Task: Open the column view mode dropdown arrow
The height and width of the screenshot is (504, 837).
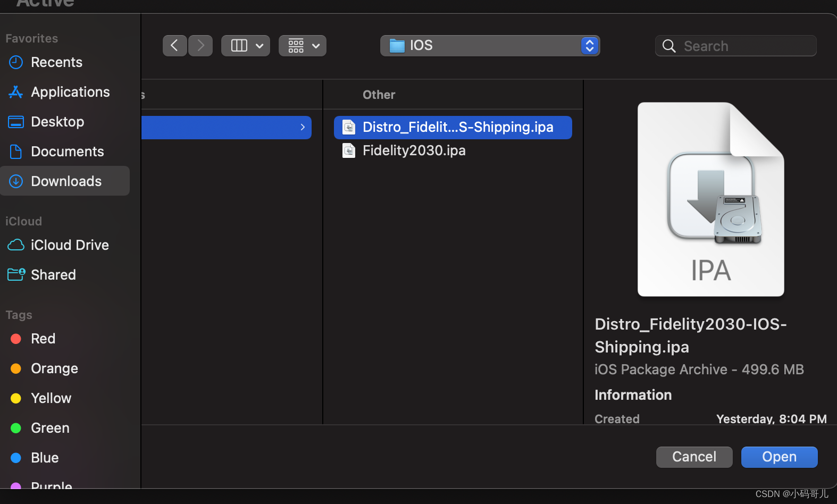Action: 260,46
